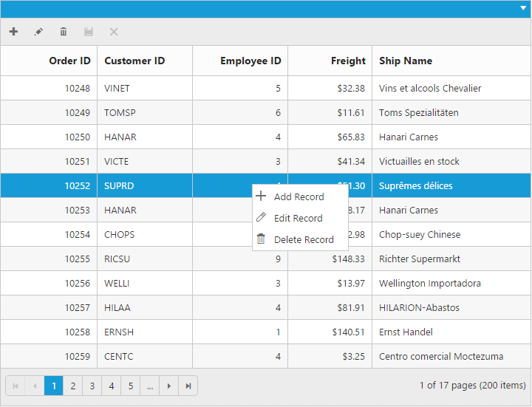Click the Update (save) toolbar icon
Image resolution: width=532 pixels, height=407 pixels.
(x=89, y=32)
